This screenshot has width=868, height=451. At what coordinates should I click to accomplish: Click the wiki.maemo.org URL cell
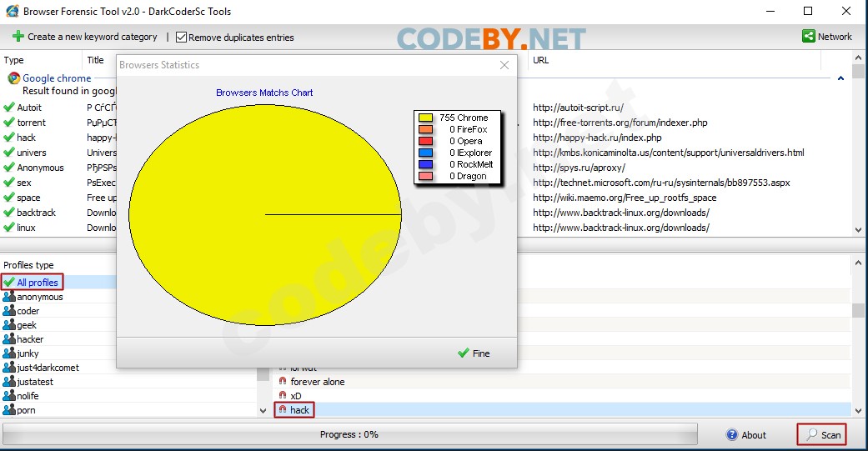625,198
